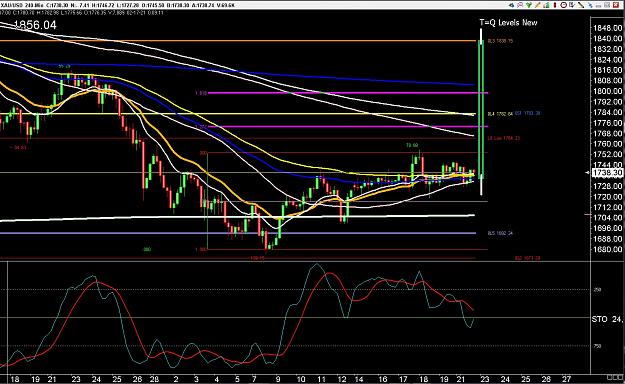Click the grey tile window icon
625x384 pixels.
[x=607, y=5]
